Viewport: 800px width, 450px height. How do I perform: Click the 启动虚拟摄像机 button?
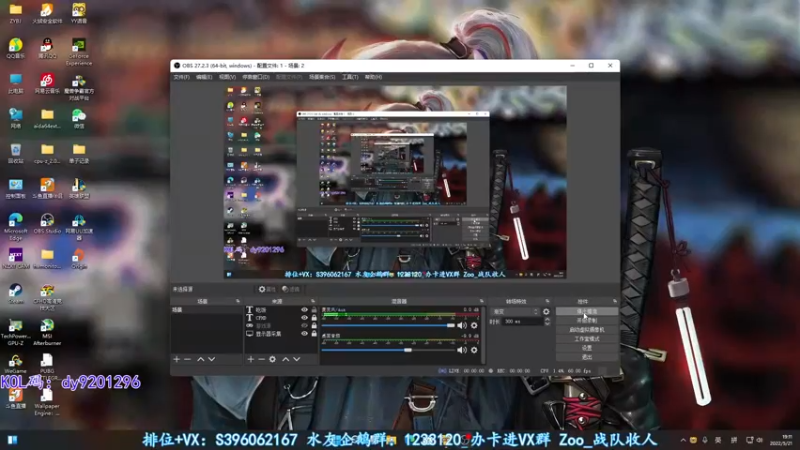coord(587,330)
